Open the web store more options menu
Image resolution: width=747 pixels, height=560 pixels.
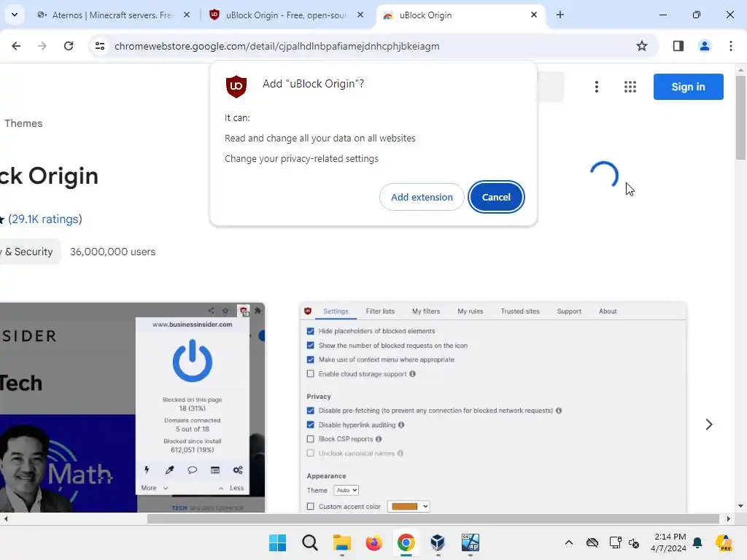[597, 87]
